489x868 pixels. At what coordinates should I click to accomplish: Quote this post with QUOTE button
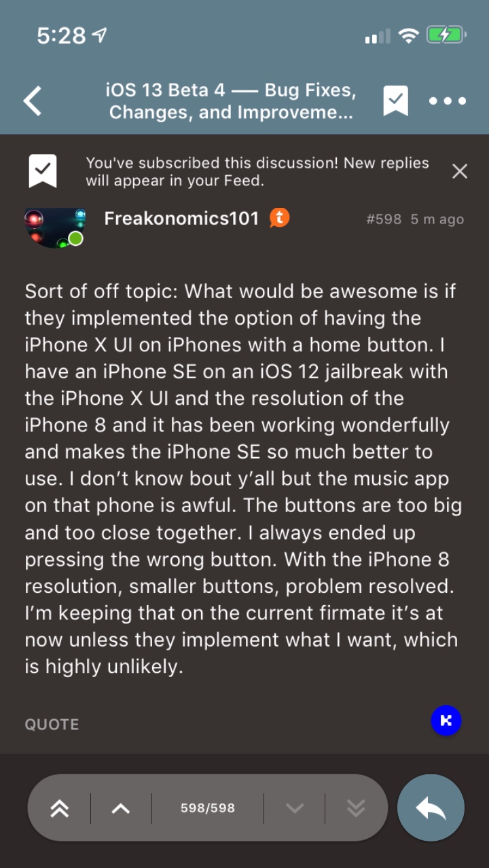tap(52, 724)
